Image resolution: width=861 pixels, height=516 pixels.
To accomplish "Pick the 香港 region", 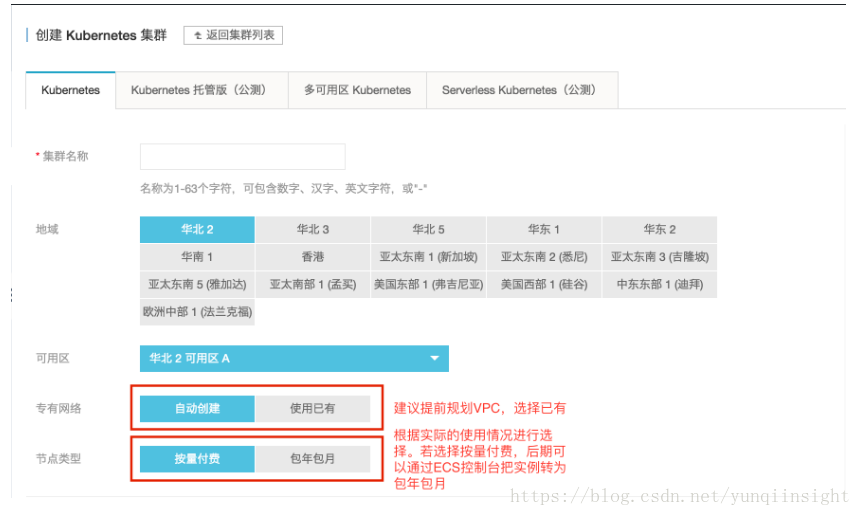I will pyautogui.click(x=313, y=257).
